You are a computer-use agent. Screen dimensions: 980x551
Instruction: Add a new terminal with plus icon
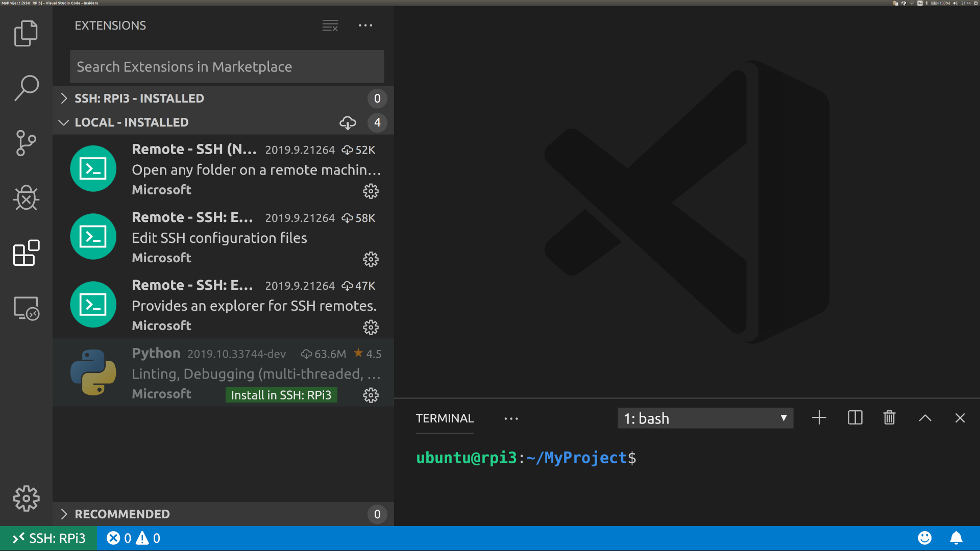tap(819, 418)
